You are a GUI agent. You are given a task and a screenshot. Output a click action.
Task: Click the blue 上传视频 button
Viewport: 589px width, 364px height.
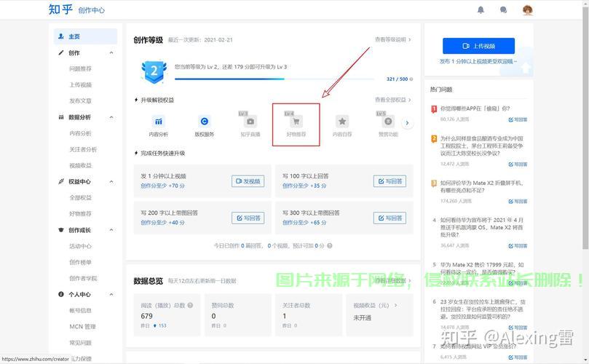point(478,46)
